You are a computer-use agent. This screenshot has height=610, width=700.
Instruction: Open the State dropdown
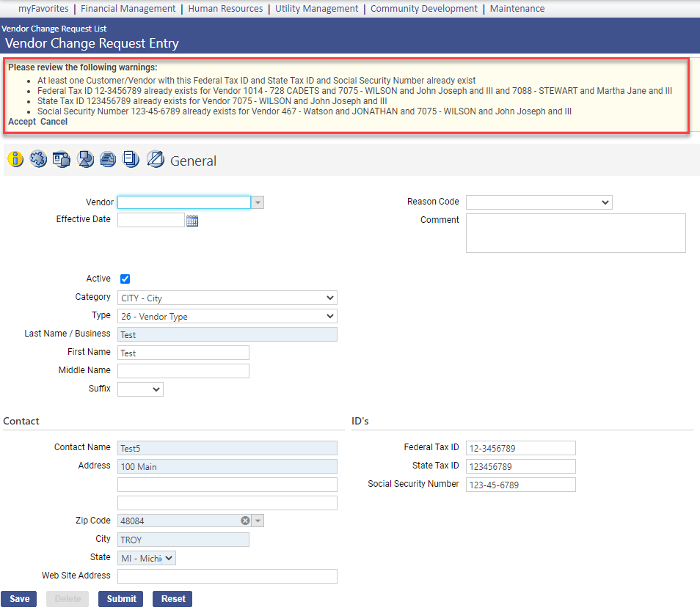147,558
